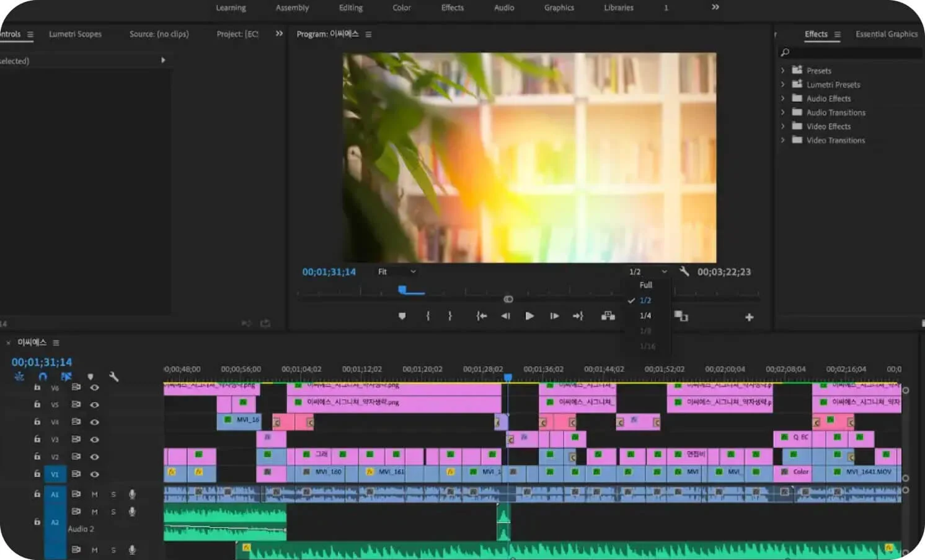Expand the Video Effects folder
The width and height of the screenshot is (925, 560).
[783, 126]
